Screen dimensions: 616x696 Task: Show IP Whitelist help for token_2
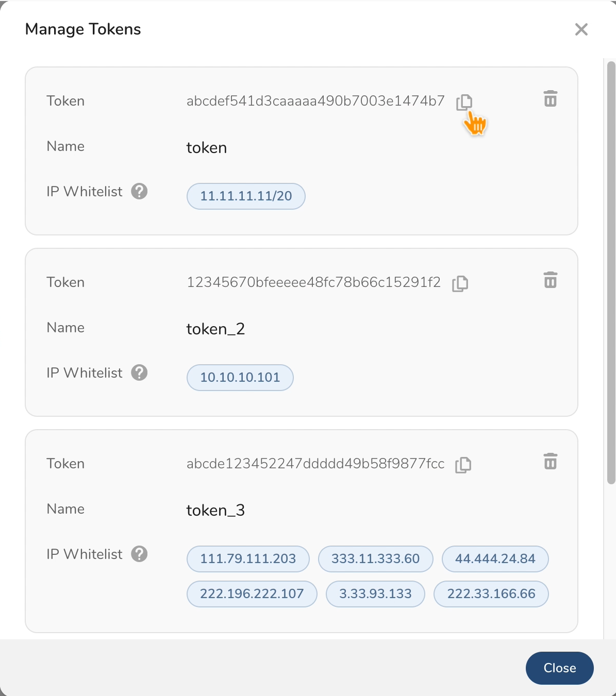click(139, 372)
